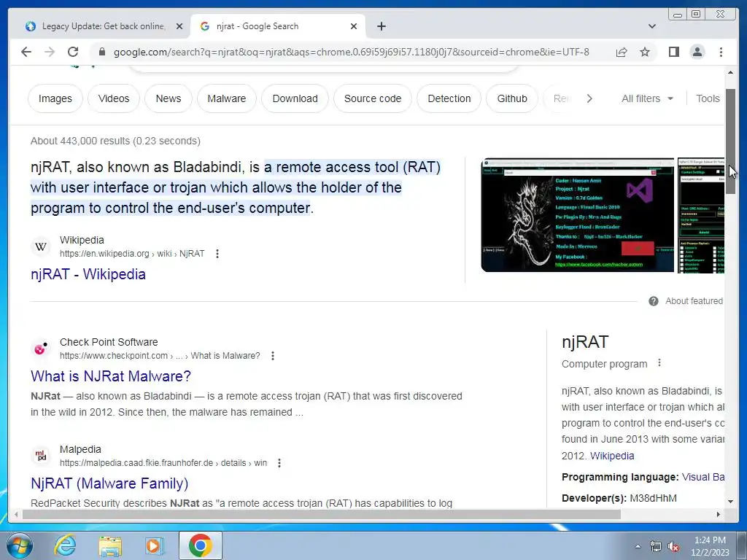Open About featured snippets link
The image size is (747, 560).
point(694,301)
